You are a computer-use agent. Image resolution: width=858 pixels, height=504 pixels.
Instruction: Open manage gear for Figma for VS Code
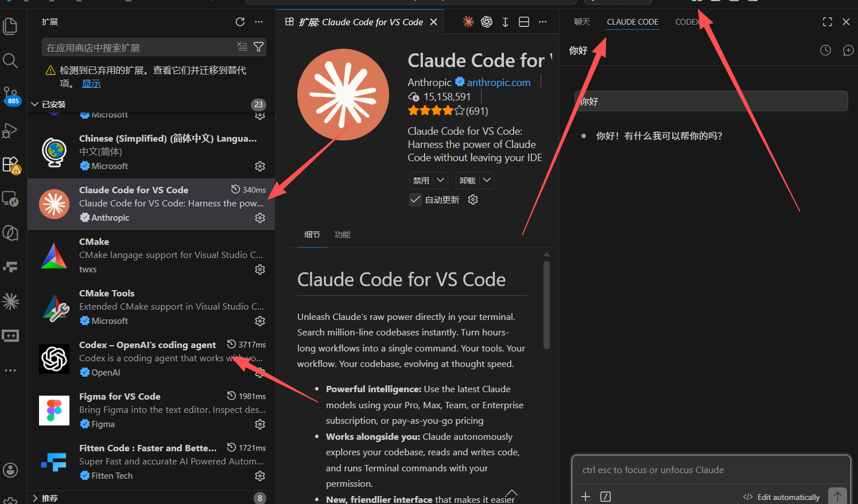[x=260, y=424]
